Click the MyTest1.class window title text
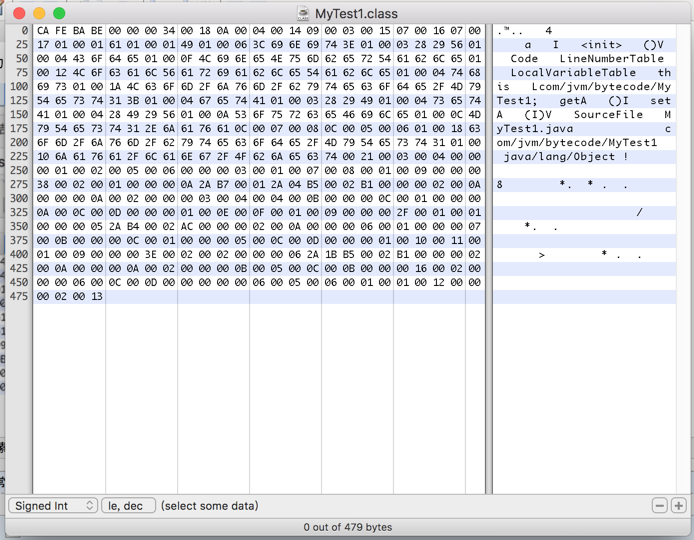The height and width of the screenshot is (540, 694). tap(356, 14)
